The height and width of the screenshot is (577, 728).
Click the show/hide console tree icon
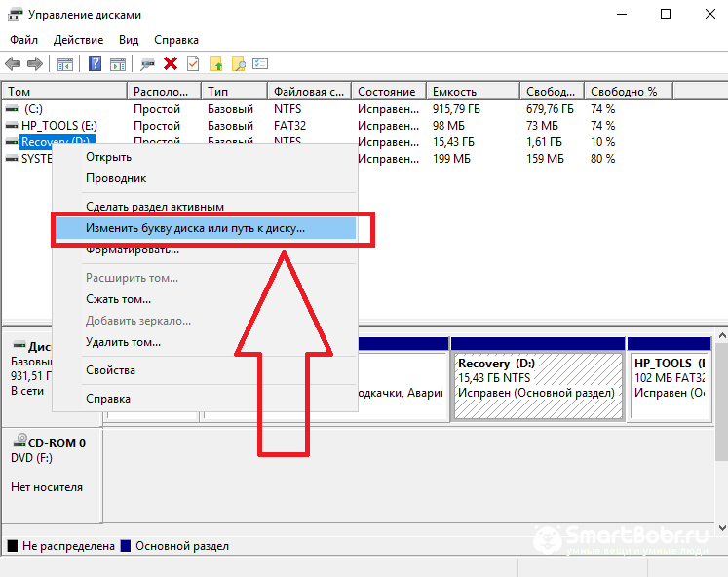tap(65, 63)
